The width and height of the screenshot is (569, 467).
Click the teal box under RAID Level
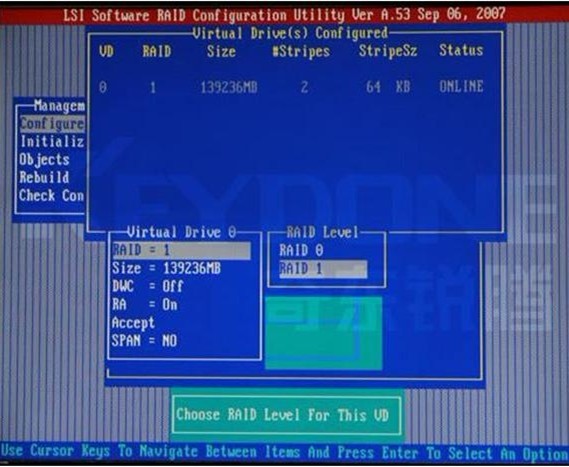click(324, 333)
